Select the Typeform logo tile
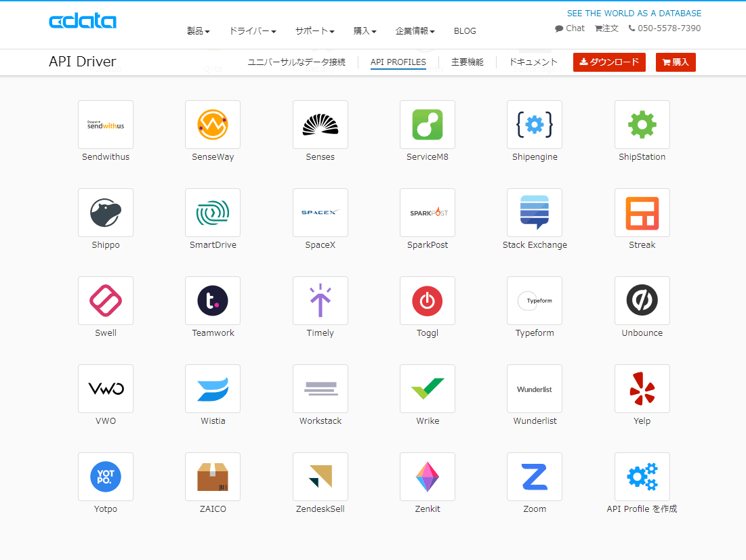 [535, 301]
